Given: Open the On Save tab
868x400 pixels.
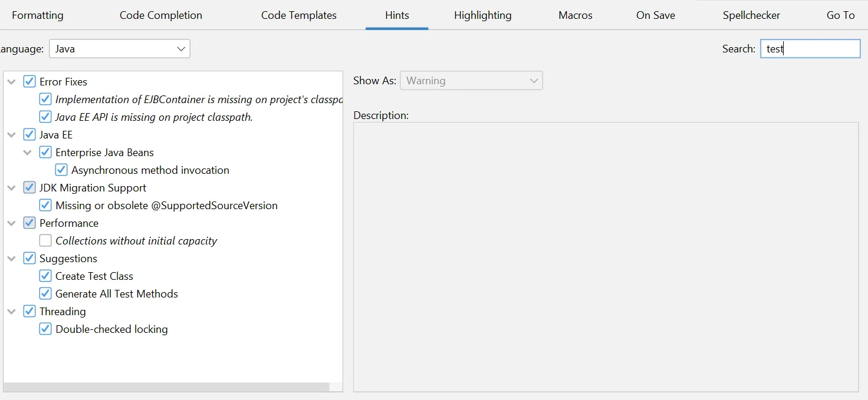Looking at the screenshot, I should [655, 15].
